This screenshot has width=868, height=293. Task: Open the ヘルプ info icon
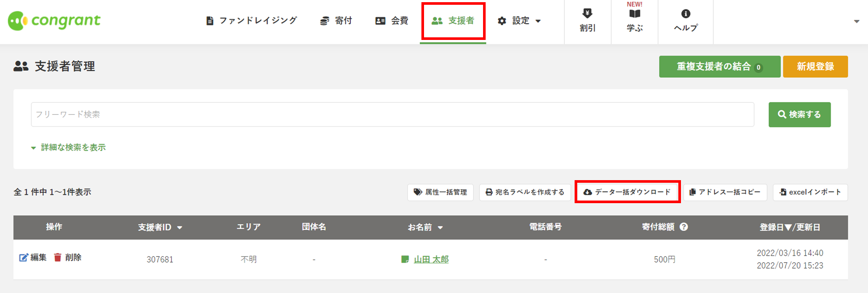point(686,14)
